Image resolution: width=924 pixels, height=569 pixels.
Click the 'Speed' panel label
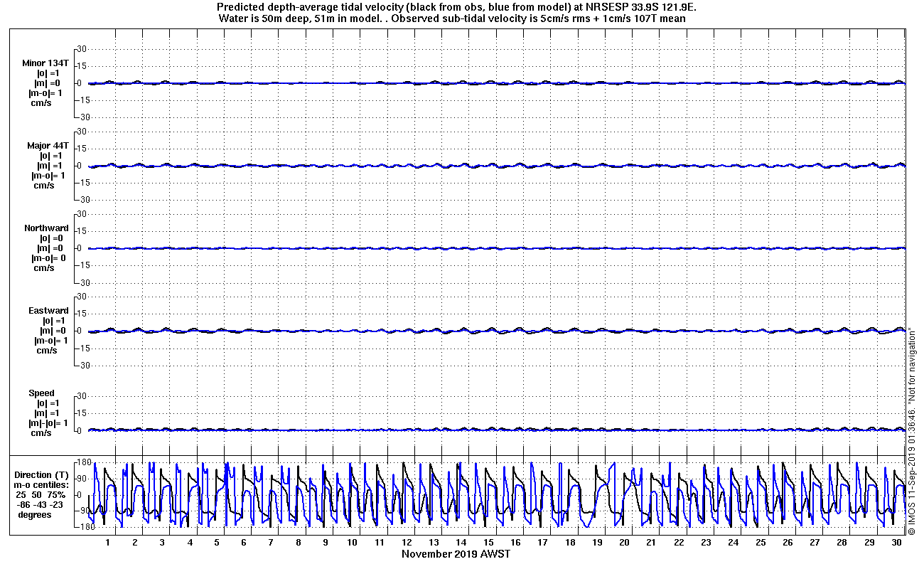click(x=41, y=393)
